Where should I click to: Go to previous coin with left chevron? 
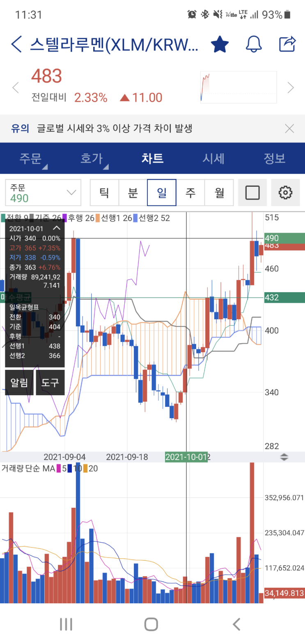[16, 87]
